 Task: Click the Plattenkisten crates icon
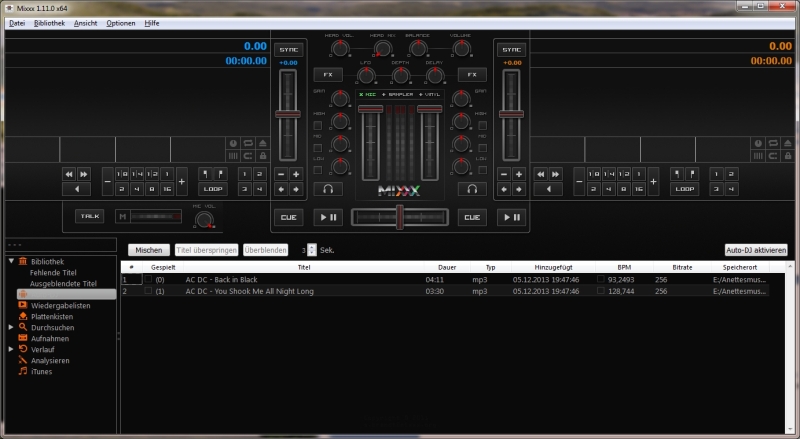tap(23, 316)
